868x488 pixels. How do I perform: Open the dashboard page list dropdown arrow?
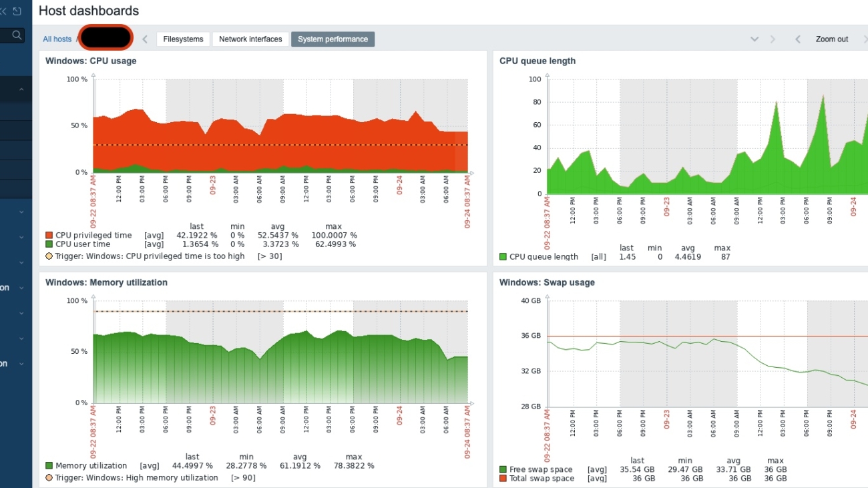click(x=754, y=39)
